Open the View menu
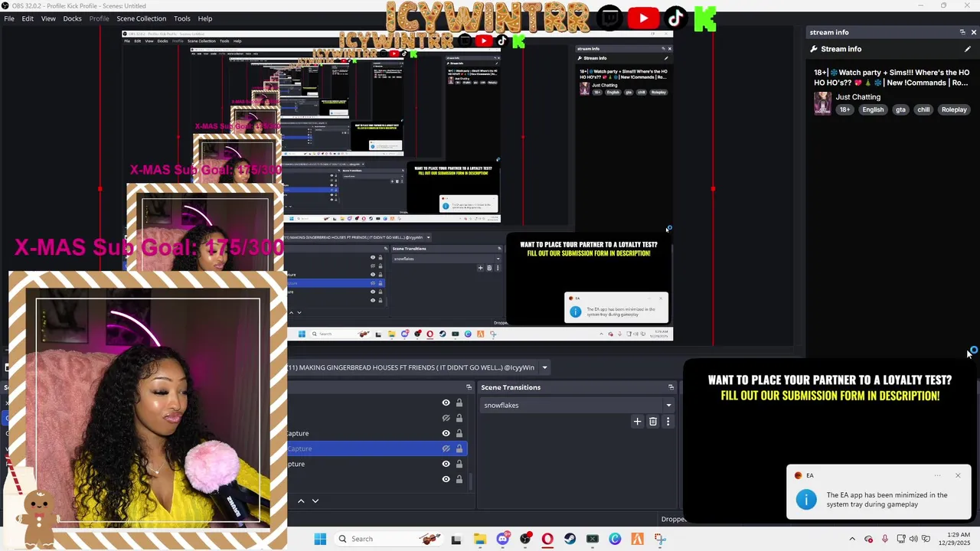980x551 pixels. 48,18
